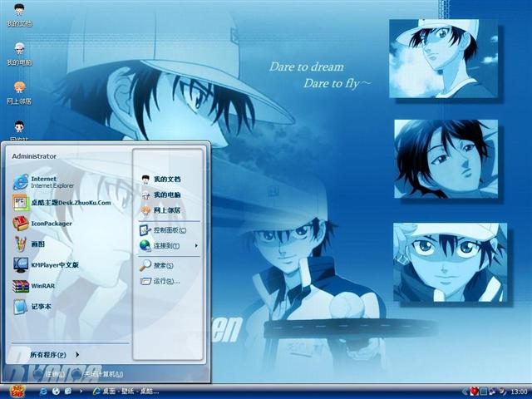Viewport: 532px width, 399px height.
Task: Launch IconPackager from Start menu
Action: [42, 224]
